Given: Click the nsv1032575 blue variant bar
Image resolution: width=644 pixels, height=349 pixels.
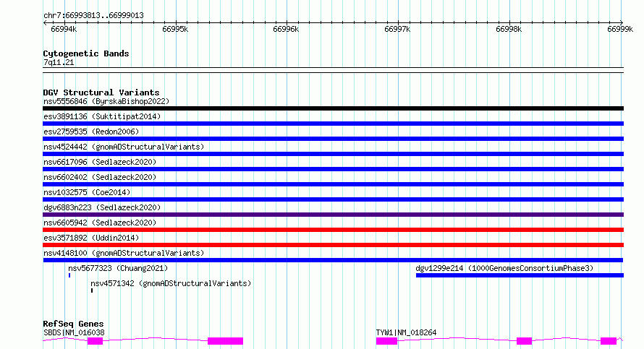Looking at the screenshot, I should pos(333,199).
